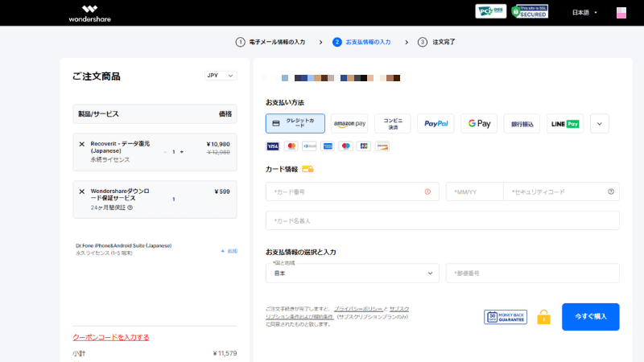The height and width of the screenshot is (362, 644).
Task: Click the JCB card icon
Action: tap(364, 146)
